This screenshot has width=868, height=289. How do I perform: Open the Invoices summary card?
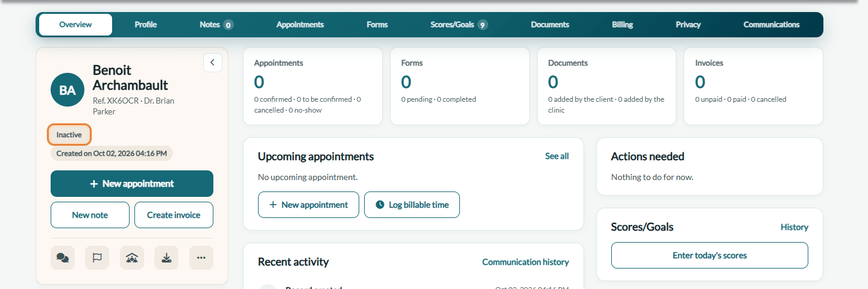(x=753, y=86)
